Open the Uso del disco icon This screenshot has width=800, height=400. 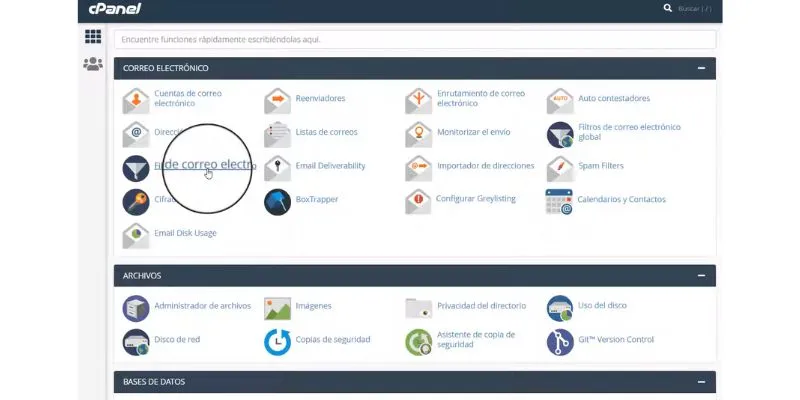click(560, 308)
